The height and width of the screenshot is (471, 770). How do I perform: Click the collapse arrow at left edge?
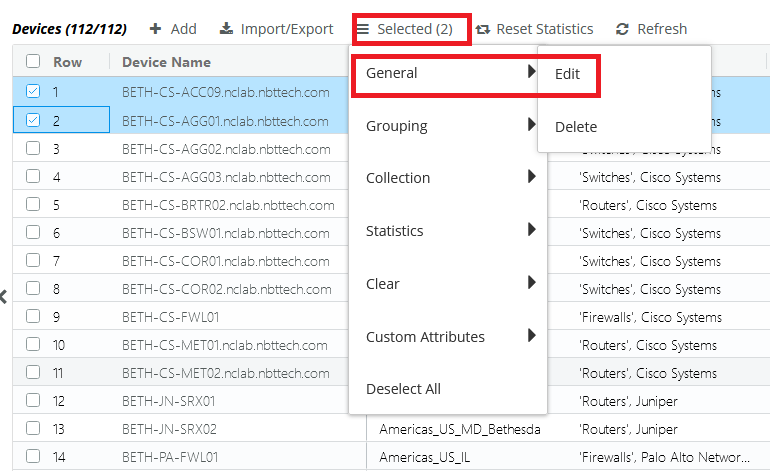point(4,296)
